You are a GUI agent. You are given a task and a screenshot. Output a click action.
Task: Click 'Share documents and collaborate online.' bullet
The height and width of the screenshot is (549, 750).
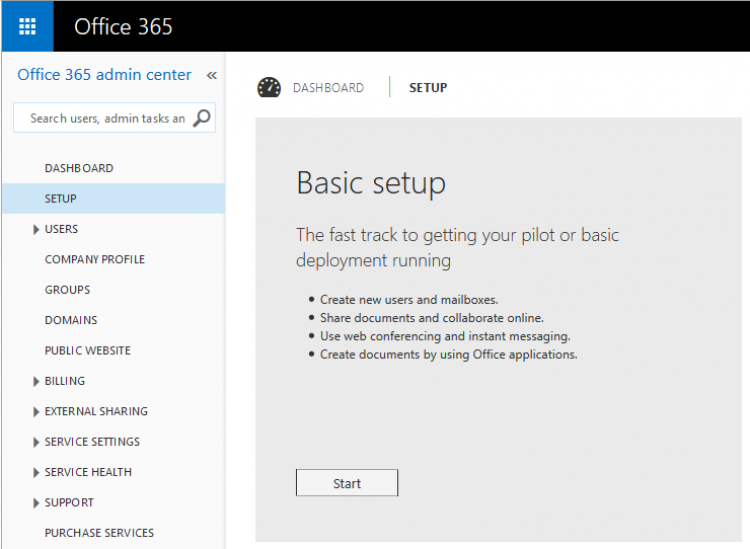click(431, 318)
